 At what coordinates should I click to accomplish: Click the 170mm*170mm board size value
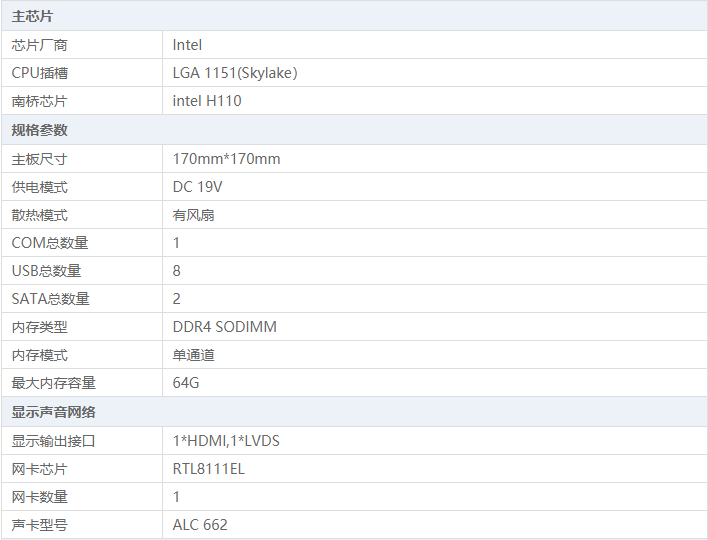pyautogui.click(x=226, y=159)
